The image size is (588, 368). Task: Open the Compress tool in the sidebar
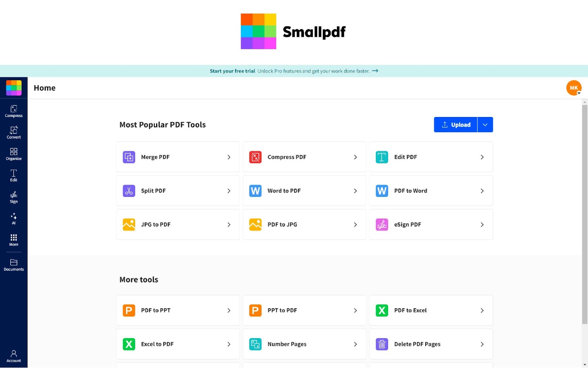[14, 111]
